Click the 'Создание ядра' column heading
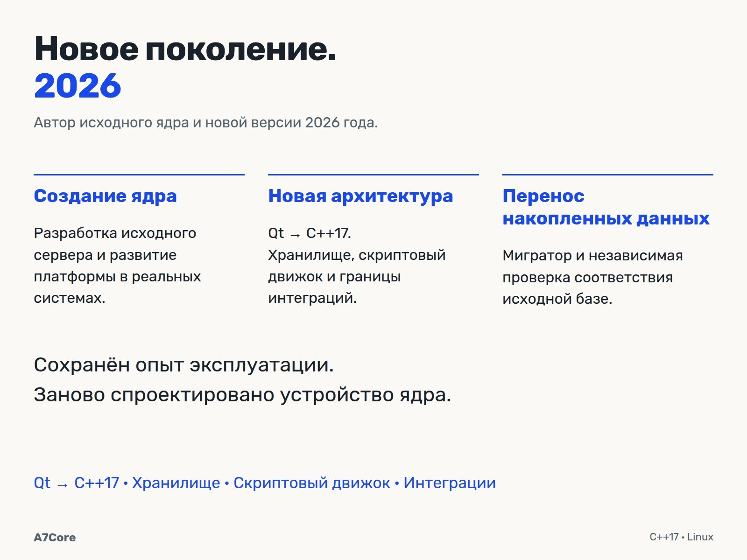The image size is (747, 560). pos(106,196)
